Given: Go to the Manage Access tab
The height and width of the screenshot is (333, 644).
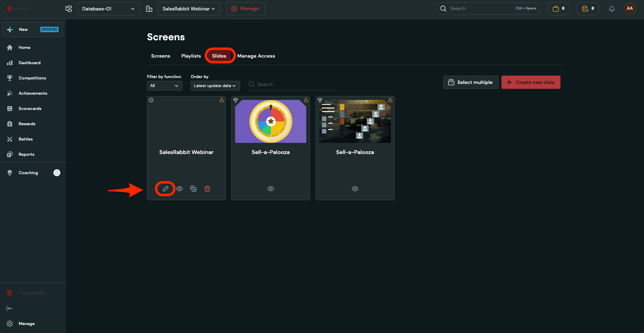Looking at the screenshot, I should click(256, 56).
